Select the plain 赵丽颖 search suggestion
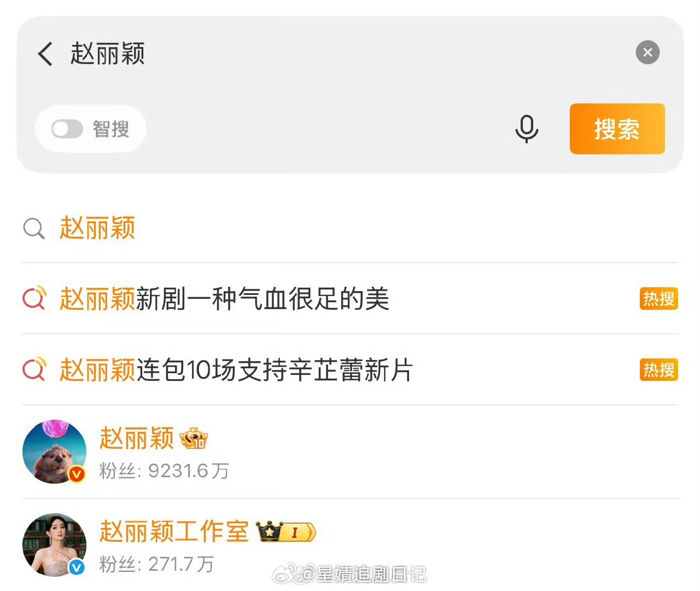 pos(350,228)
